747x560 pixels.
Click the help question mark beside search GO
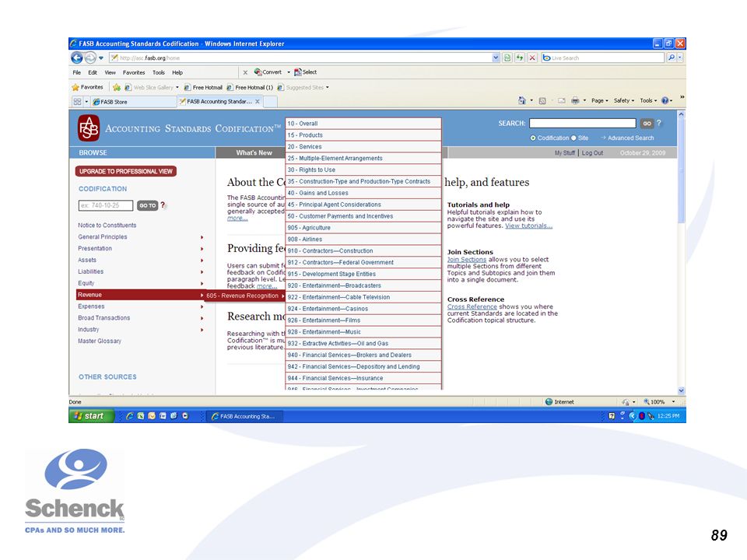point(659,123)
